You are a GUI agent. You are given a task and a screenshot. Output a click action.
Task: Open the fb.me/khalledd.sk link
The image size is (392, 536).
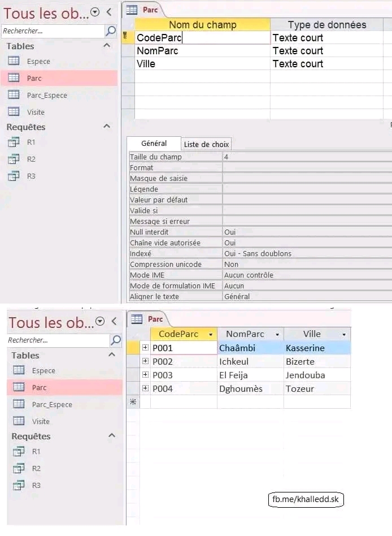coord(306,500)
